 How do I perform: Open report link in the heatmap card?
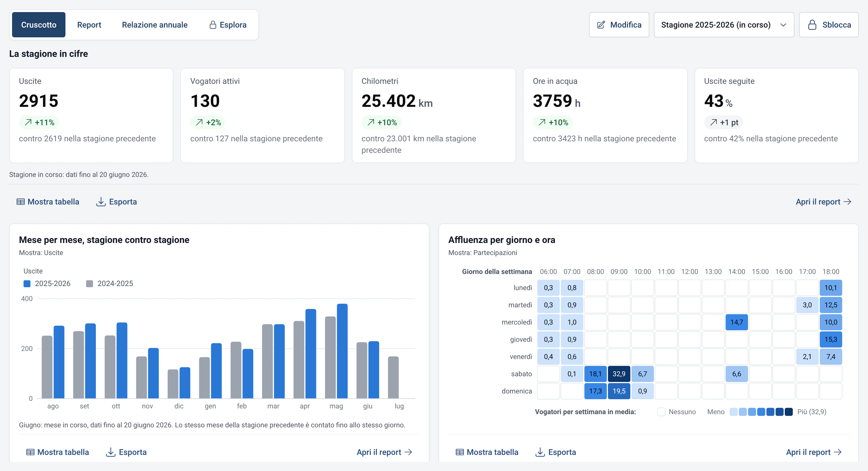(813, 452)
